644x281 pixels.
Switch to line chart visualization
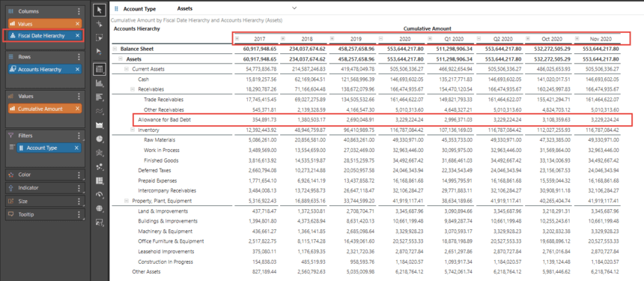[99, 111]
